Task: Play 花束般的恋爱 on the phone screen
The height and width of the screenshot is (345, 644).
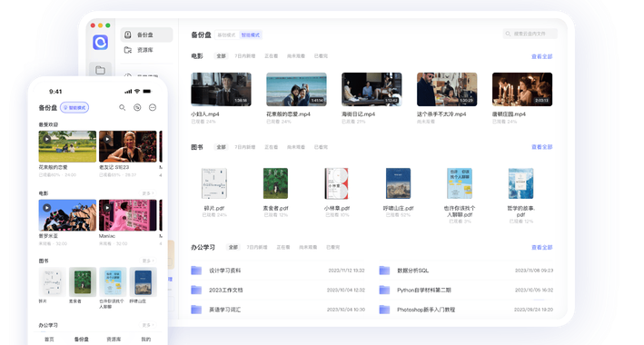Action: 67,146
